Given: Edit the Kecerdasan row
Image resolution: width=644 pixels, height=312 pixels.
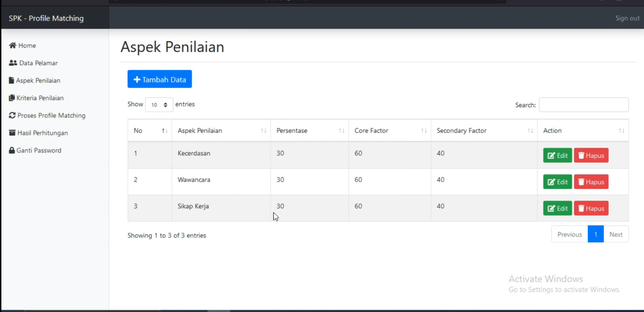Looking at the screenshot, I should point(558,155).
